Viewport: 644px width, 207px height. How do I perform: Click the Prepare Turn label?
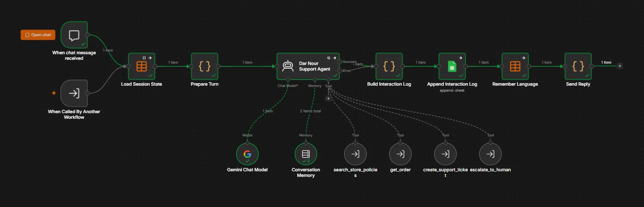click(205, 84)
